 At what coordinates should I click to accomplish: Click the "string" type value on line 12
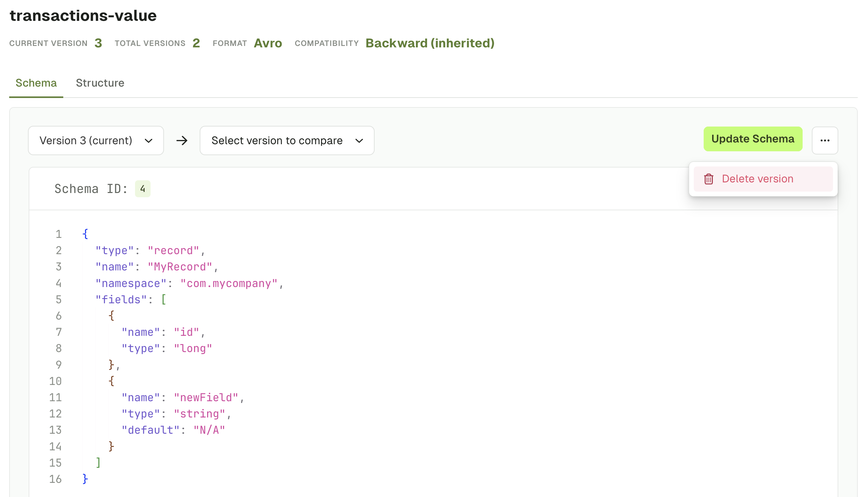(199, 414)
